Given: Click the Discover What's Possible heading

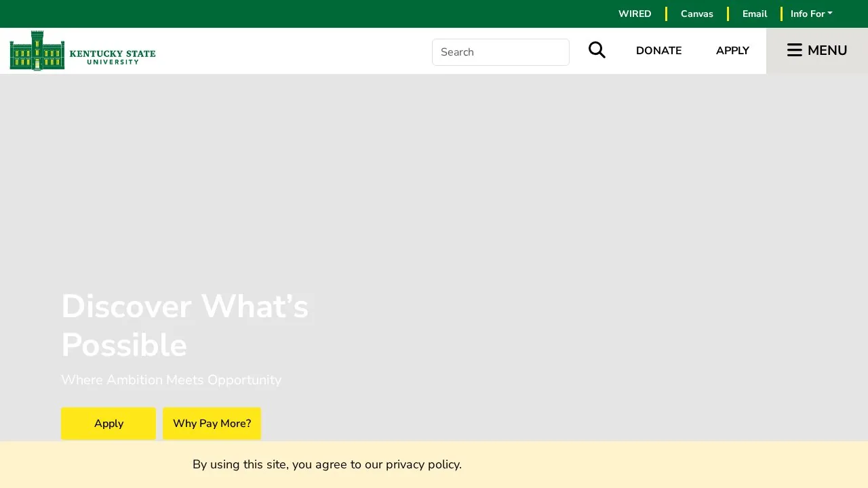Looking at the screenshot, I should (185, 325).
